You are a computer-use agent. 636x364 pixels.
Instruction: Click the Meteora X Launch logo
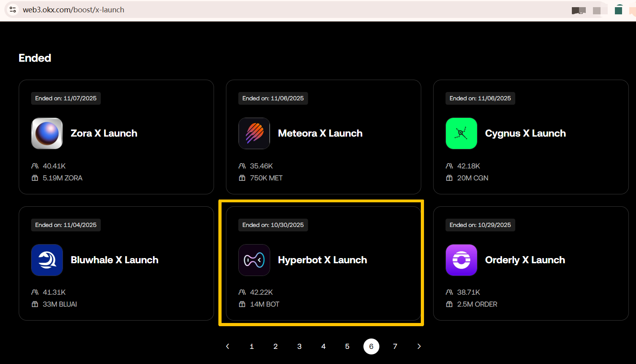click(x=254, y=133)
